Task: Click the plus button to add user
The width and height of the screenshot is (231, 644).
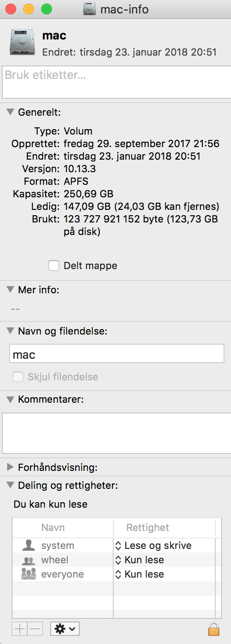Action: (20, 629)
